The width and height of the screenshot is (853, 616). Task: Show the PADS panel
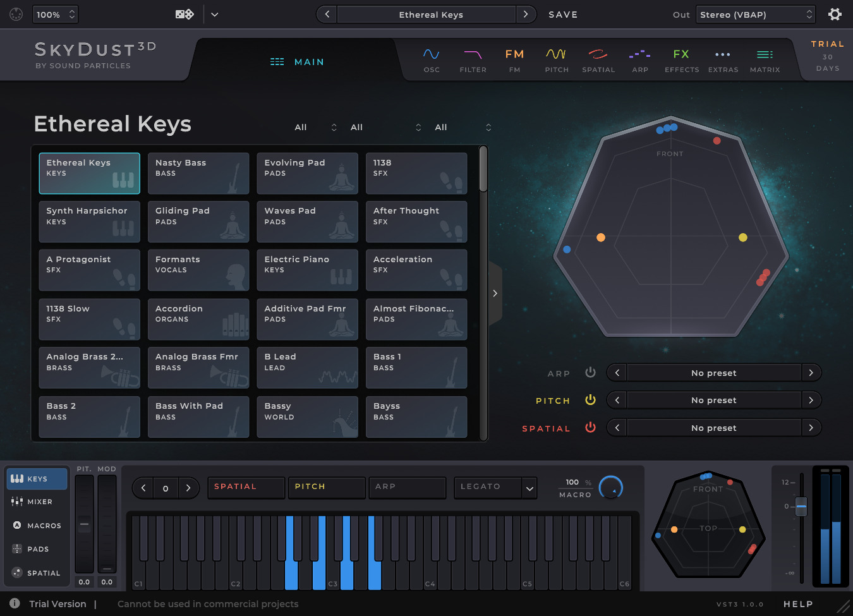point(37,549)
